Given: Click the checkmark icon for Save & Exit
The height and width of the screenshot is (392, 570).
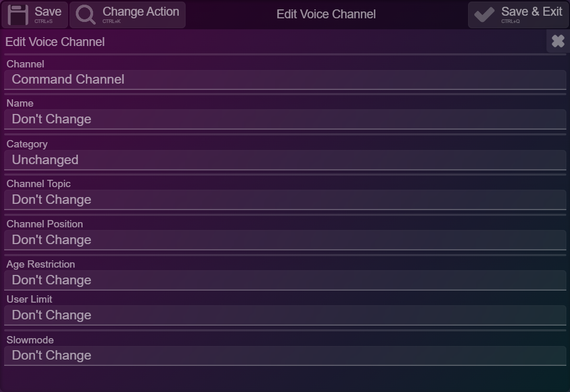Looking at the screenshot, I should (x=484, y=15).
